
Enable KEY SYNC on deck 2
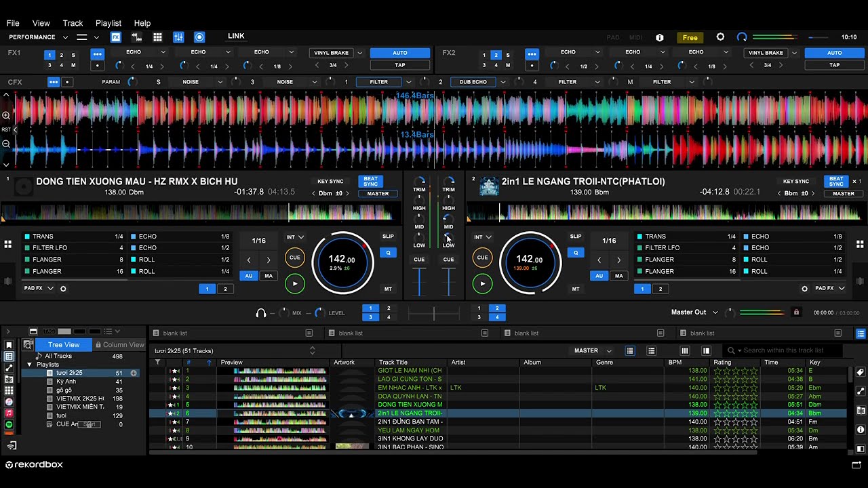[x=796, y=182]
